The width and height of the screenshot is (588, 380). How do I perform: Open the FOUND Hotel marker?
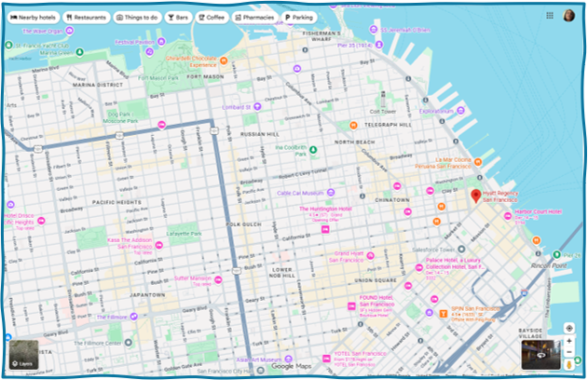click(351, 306)
